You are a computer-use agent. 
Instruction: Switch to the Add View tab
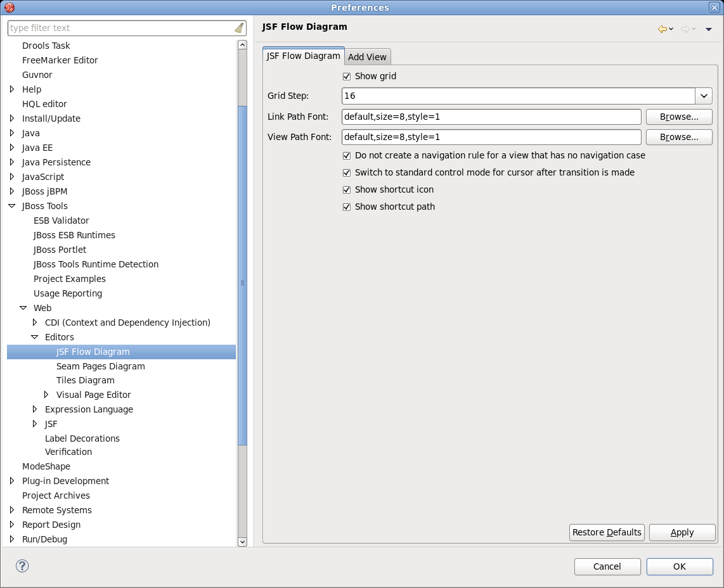coord(367,57)
